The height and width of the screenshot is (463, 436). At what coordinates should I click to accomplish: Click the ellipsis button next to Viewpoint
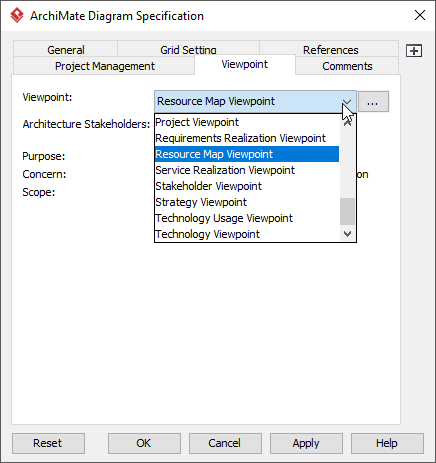[x=373, y=102]
